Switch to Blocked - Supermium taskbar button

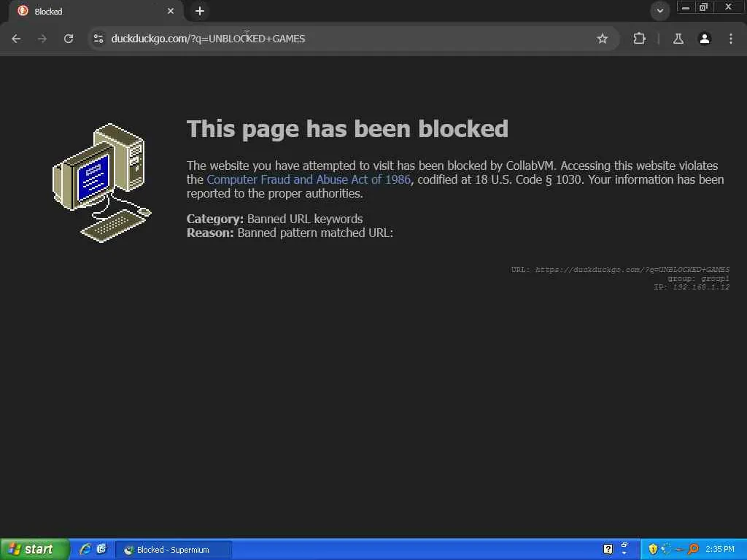coord(174,550)
